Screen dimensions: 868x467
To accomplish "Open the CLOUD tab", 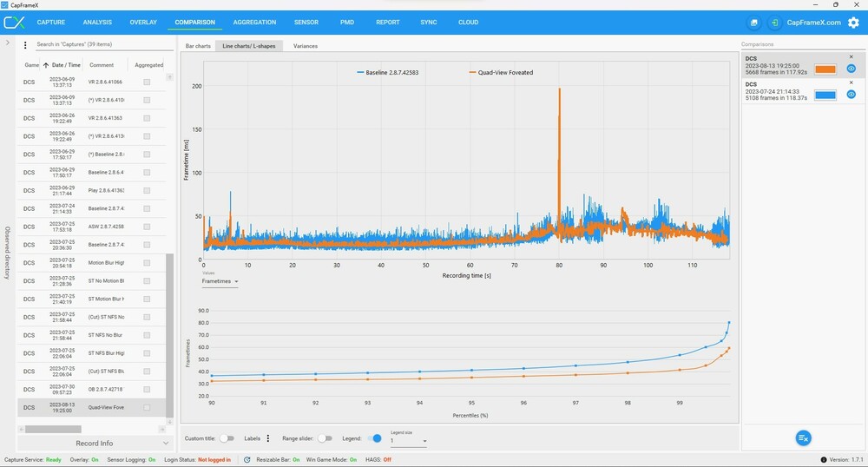I will (x=469, y=23).
